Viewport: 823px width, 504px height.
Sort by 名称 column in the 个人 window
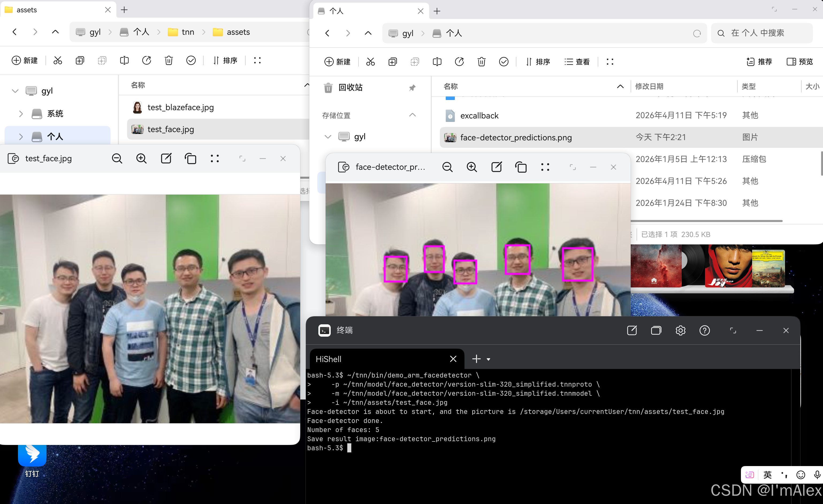pyautogui.click(x=451, y=86)
